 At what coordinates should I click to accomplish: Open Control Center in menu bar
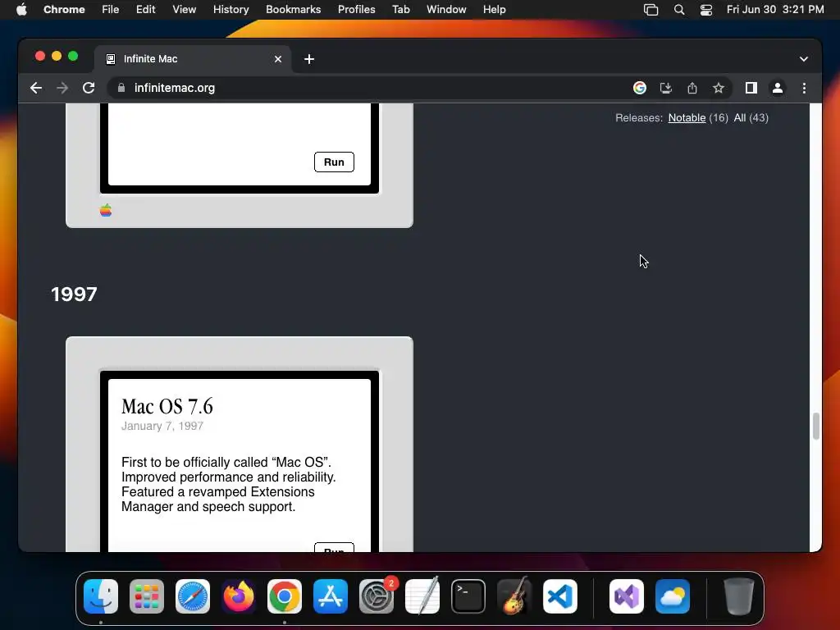(706, 10)
